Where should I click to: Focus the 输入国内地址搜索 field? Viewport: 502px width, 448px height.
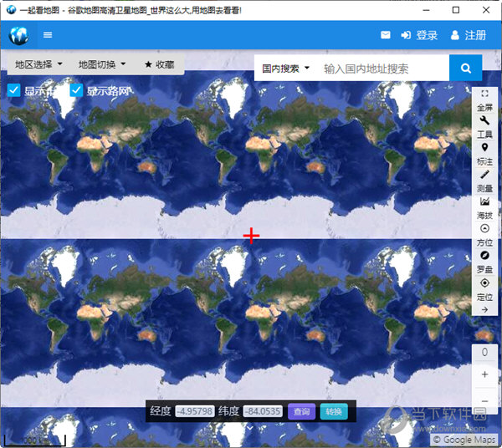(x=383, y=68)
